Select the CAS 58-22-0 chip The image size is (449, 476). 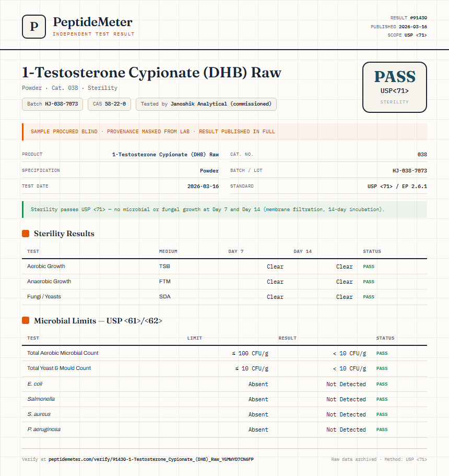(109, 104)
